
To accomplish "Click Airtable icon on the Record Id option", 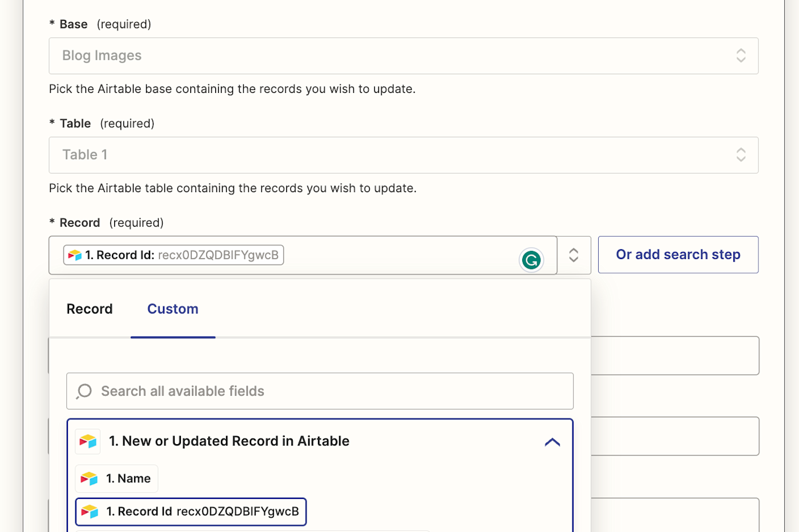I will 90,511.
